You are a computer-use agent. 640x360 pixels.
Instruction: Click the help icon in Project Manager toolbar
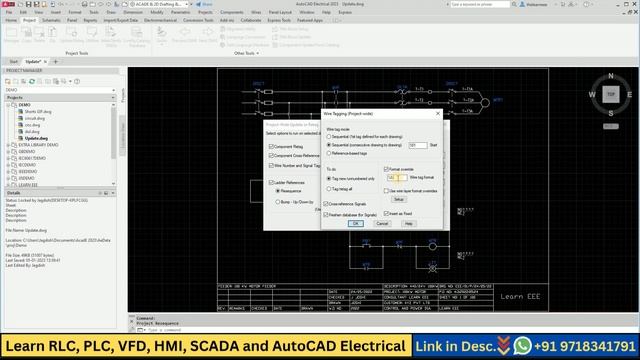point(77,81)
